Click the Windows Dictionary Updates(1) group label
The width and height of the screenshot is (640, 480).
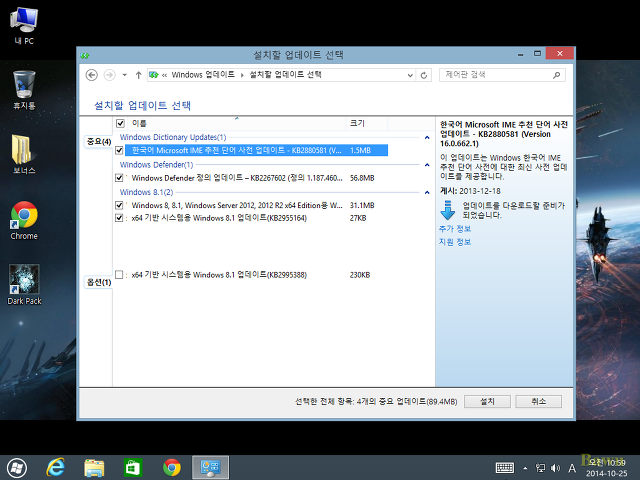coord(173,137)
